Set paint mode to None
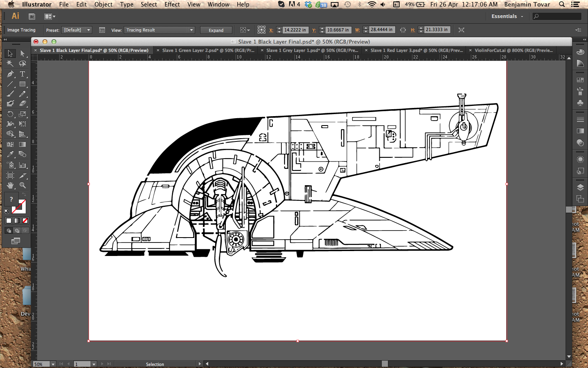The image size is (588, 368). [25, 221]
